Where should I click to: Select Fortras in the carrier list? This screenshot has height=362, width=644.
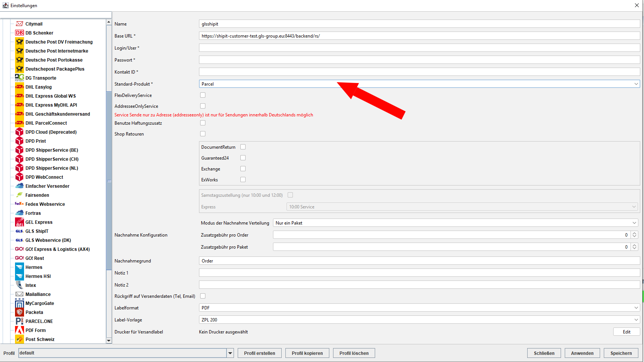[x=33, y=213]
